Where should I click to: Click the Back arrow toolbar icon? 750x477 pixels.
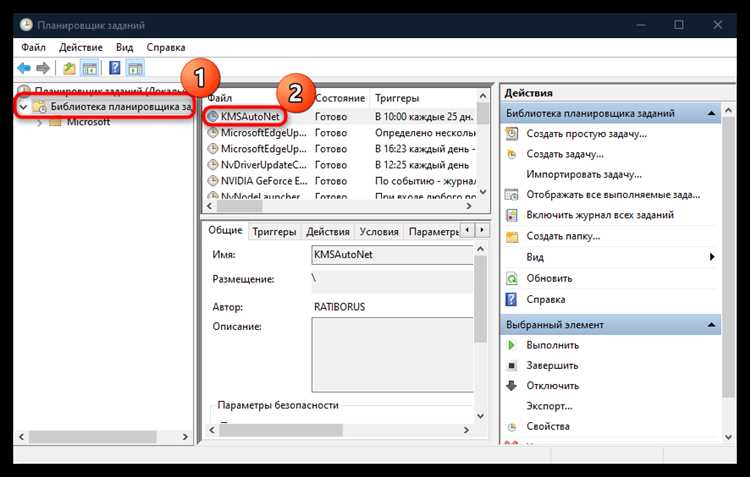[x=23, y=68]
